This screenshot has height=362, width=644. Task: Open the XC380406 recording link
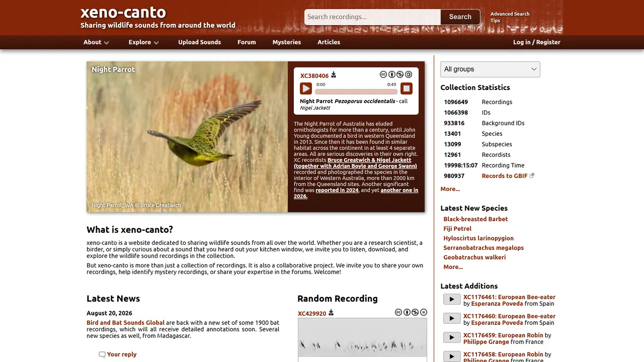314,76
